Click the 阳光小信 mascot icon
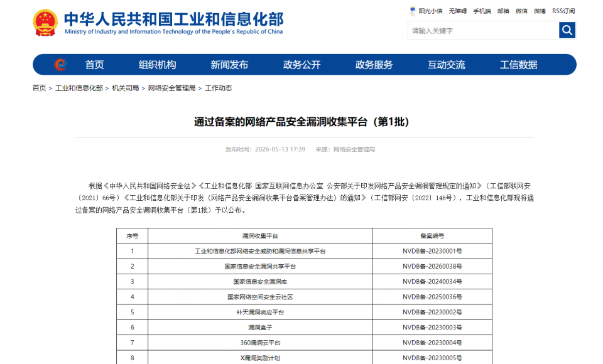 413,11
